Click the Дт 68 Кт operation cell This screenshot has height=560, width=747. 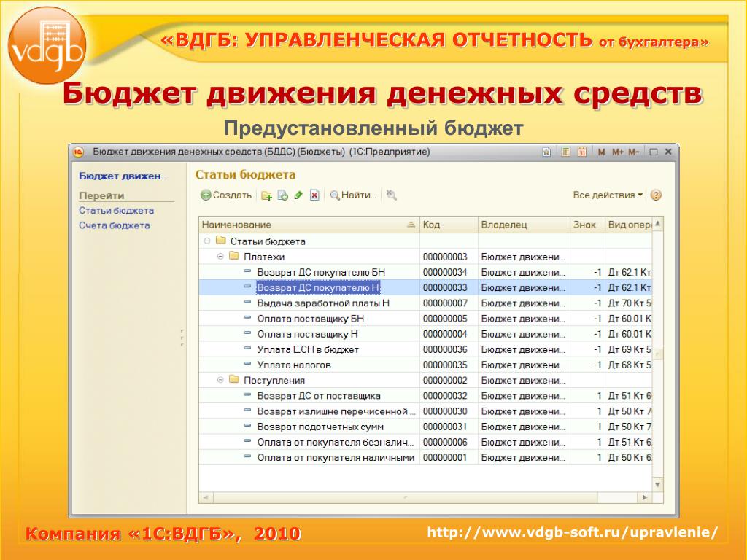(628, 365)
